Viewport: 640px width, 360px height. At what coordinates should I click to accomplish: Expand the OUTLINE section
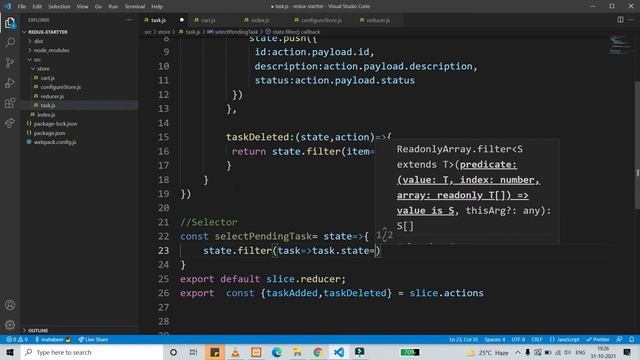pyautogui.click(x=38, y=330)
